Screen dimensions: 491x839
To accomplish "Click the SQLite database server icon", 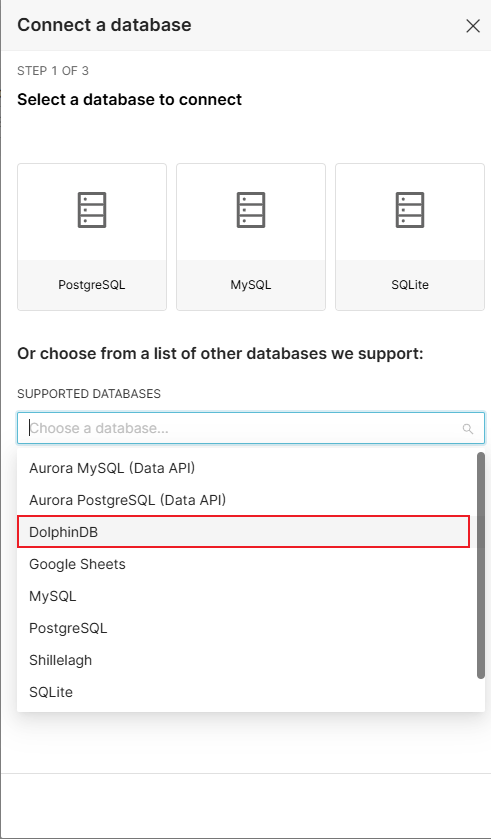I will 410,210.
